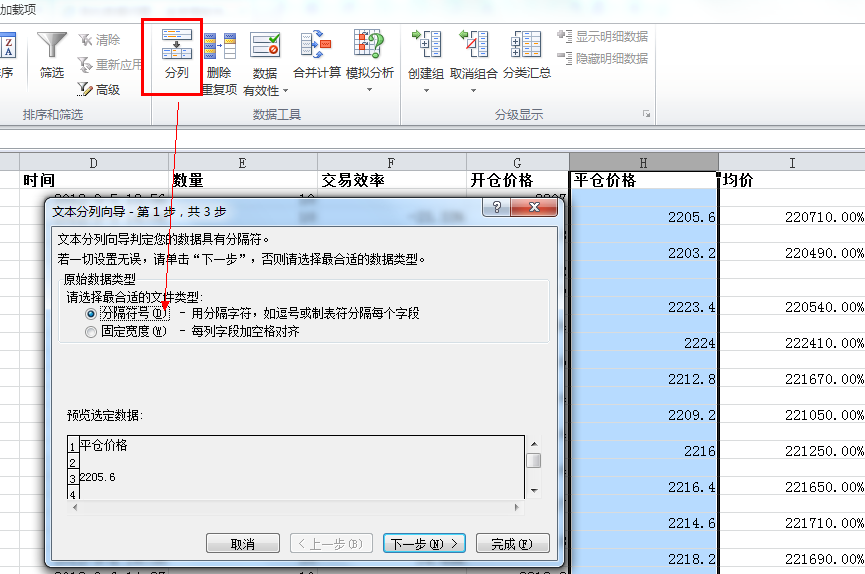This screenshot has width=865, height=574.
Task: Click the Cancel (取消) button
Action: click(x=243, y=544)
